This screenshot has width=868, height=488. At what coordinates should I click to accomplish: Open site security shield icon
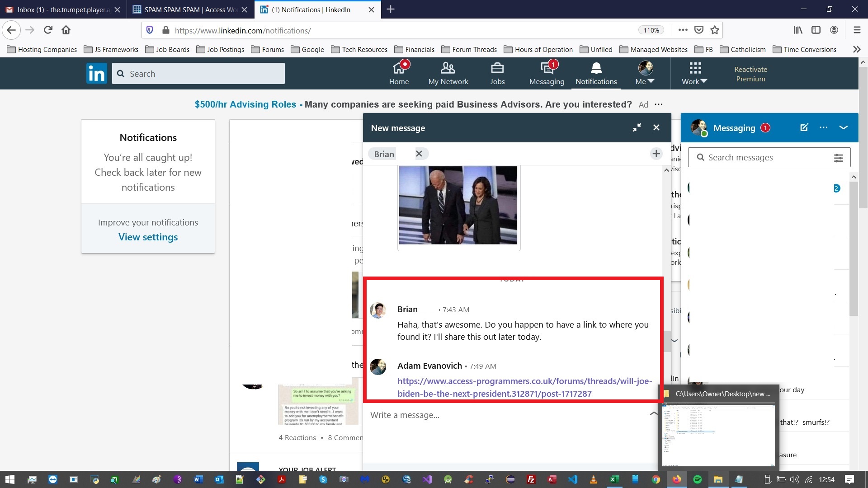coord(150,30)
